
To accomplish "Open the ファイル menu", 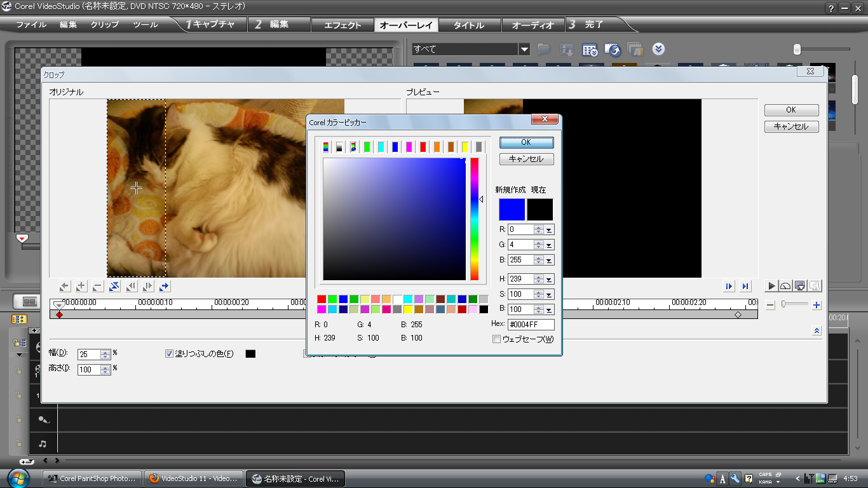I will pyautogui.click(x=31, y=25).
